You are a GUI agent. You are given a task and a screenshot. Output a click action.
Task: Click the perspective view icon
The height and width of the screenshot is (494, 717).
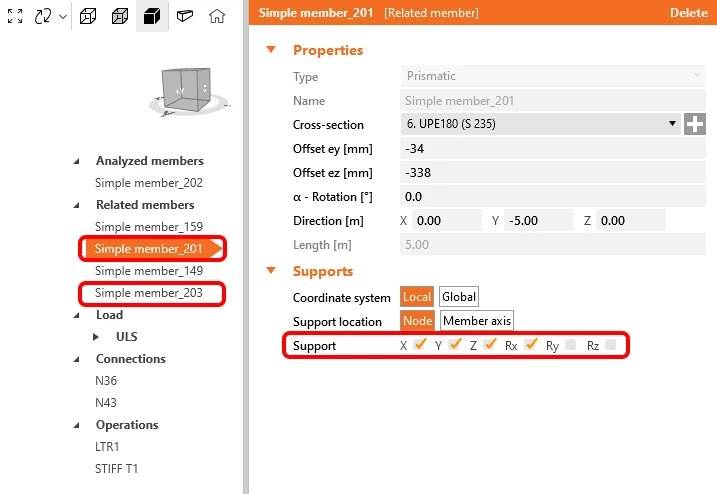tap(185, 16)
